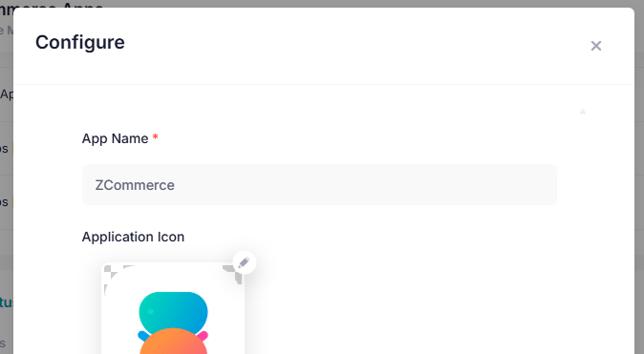This screenshot has width=644, height=354.
Task: Click the App Name label
Action: tap(115, 138)
